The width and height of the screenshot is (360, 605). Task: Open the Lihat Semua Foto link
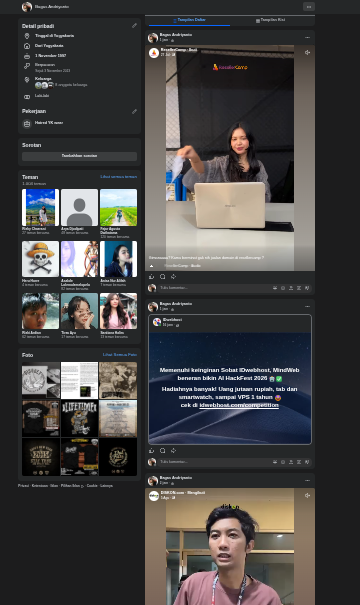(120, 354)
